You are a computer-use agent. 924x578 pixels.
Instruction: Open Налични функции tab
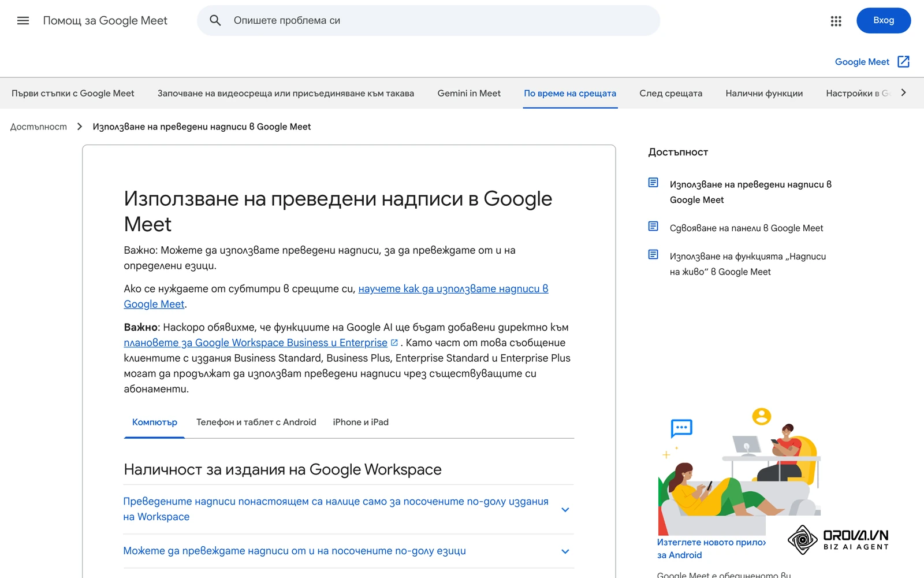click(x=764, y=93)
